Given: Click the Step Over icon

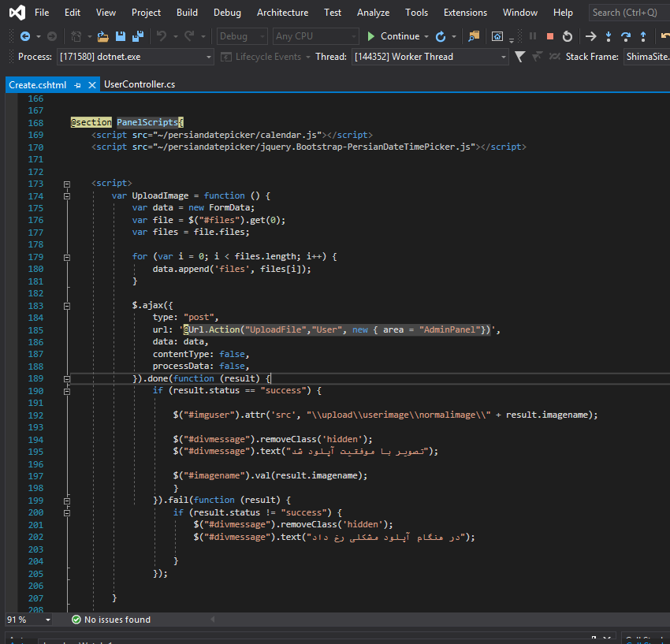Looking at the screenshot, I should click(x=626, y=36).
